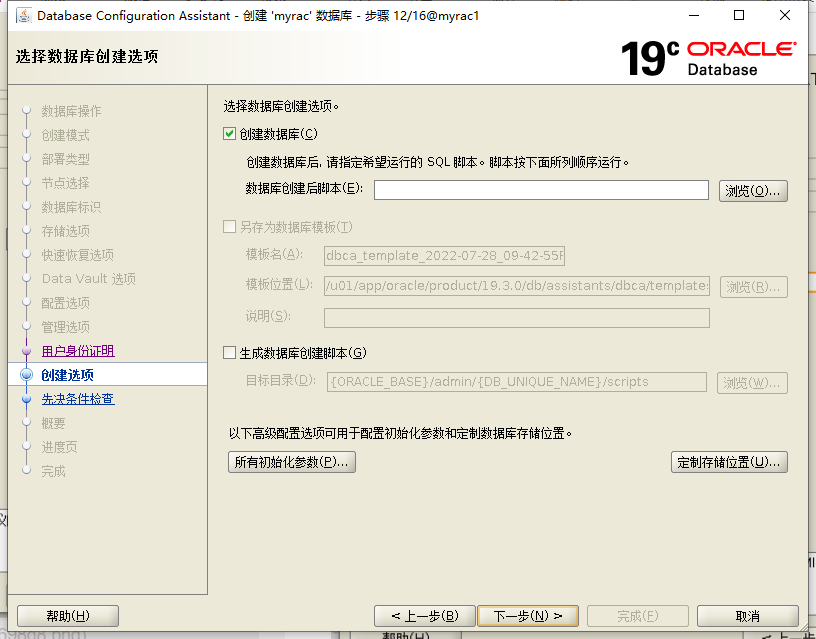Go to 用户身份证明 step link
This screenshot has width=816, height=639.
78,351
